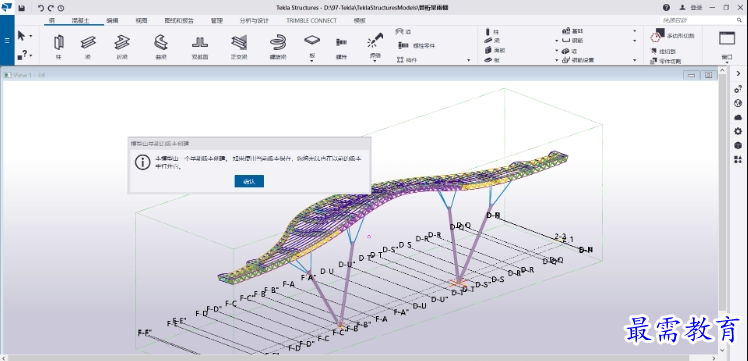Image resolution: width=748 pixels, height=361 pixels.
Task: Expand the Rebar dropdown arrow
Action: point(634,41)
